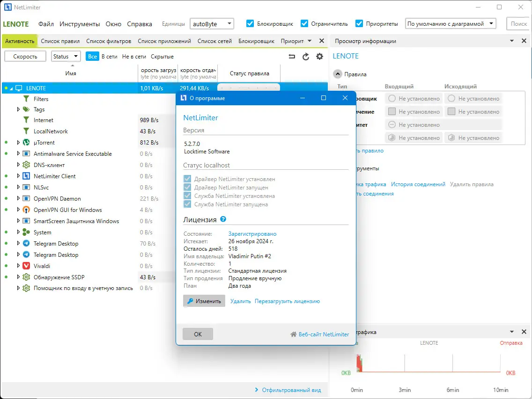532x399 pixels.
Task: Click the Изменить license button
Action: [x=204, y=301]
